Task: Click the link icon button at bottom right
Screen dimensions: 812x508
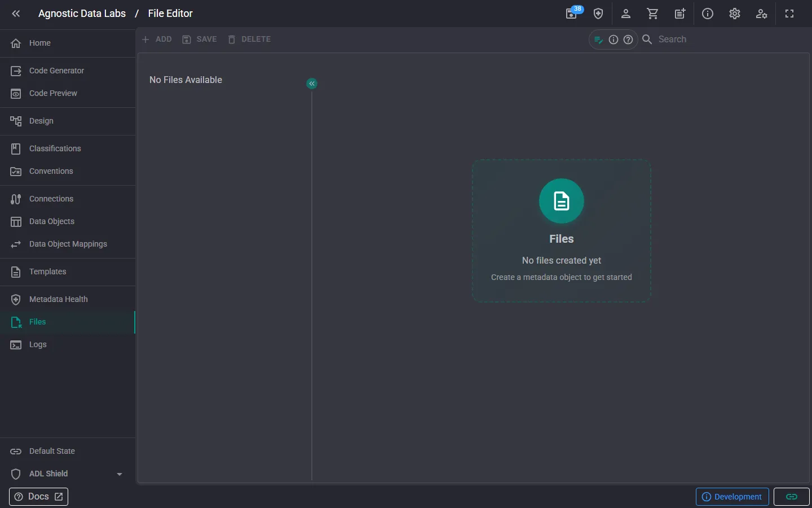Action: pos(792,497)
